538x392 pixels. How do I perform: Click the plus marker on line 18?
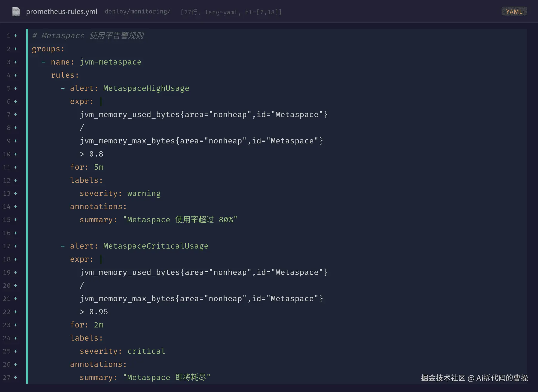pyautogui.click(x=16, y=259)
